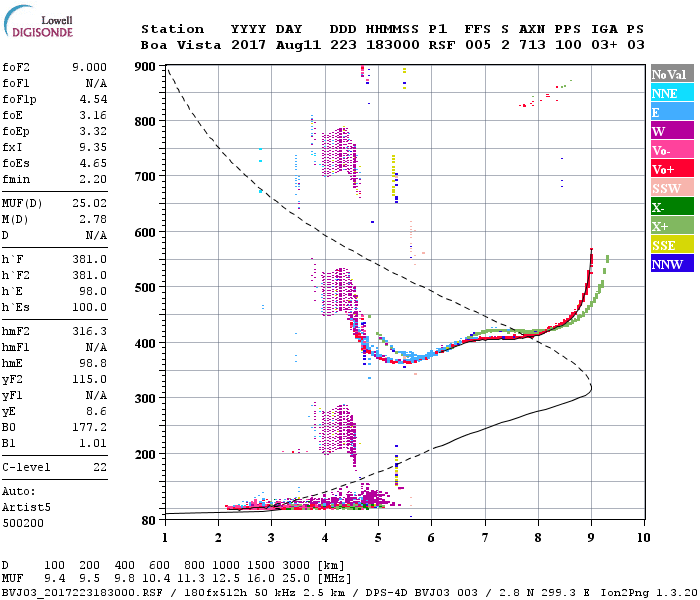700x600 pixels.
Task: Click the 500 km height axis label
Action: [x=145, y=288]
